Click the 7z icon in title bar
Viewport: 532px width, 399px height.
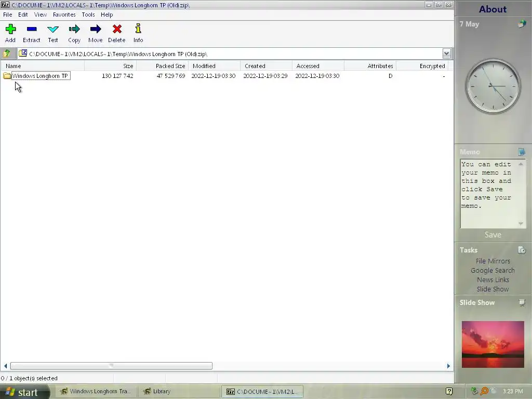pos(5,5)
